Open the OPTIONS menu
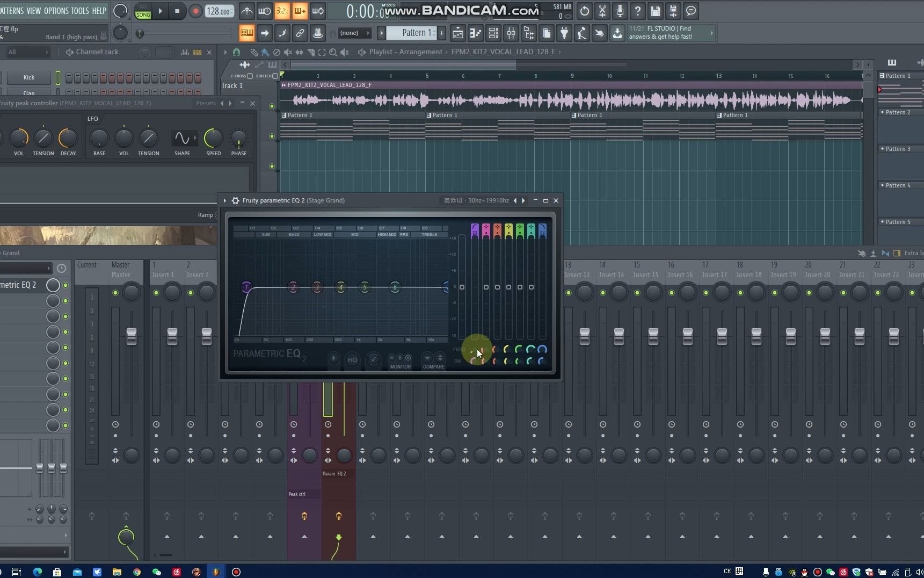924x578 pixels. point(56,11)
